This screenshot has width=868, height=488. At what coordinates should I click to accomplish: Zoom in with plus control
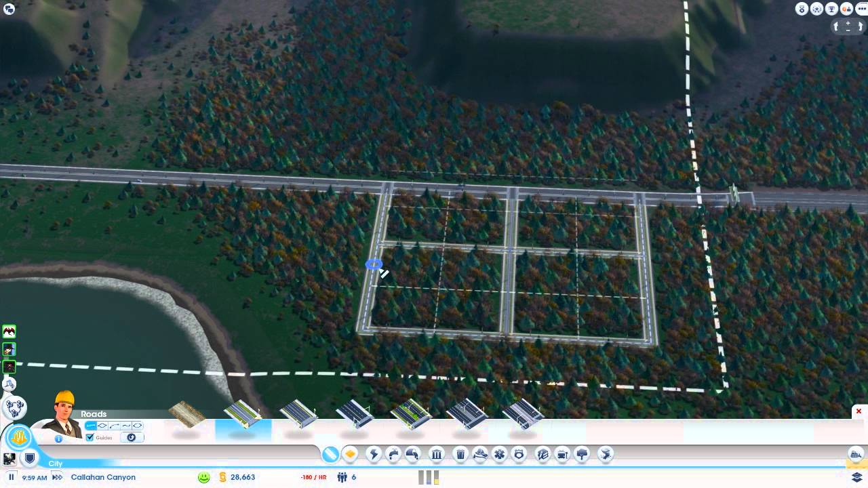point(848,23)
